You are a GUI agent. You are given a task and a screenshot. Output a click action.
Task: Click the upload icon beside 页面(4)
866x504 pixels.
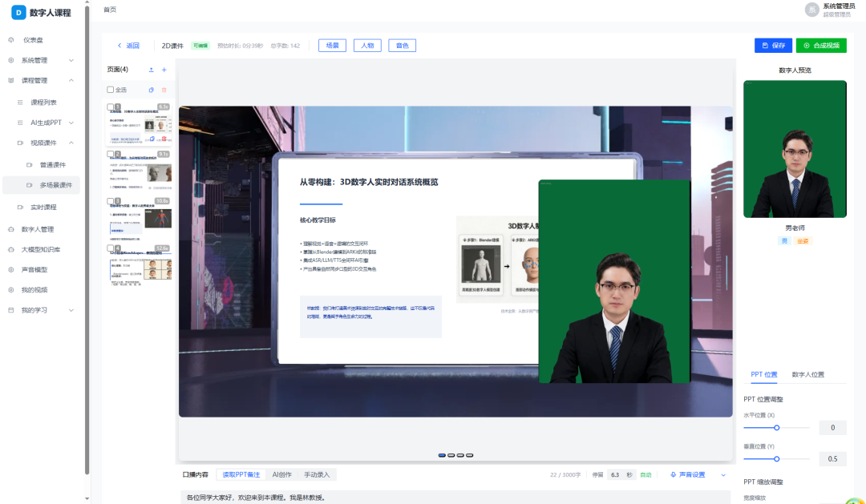[x=152, y=70]
